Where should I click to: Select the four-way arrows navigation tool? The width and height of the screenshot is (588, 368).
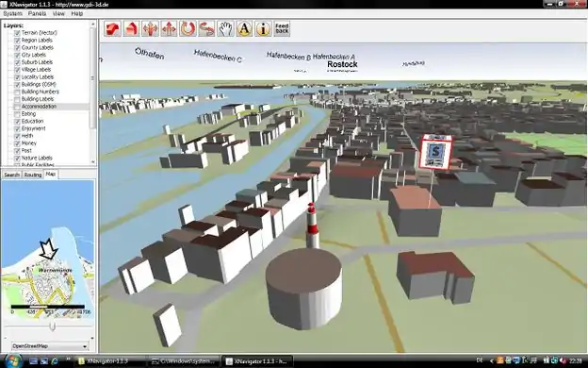point(150,29)
